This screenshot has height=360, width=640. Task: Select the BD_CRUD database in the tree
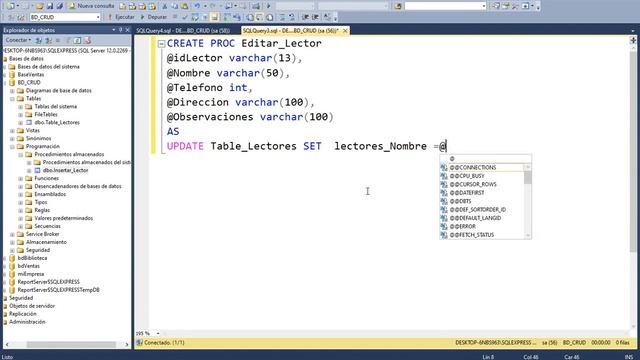(29, 82)
